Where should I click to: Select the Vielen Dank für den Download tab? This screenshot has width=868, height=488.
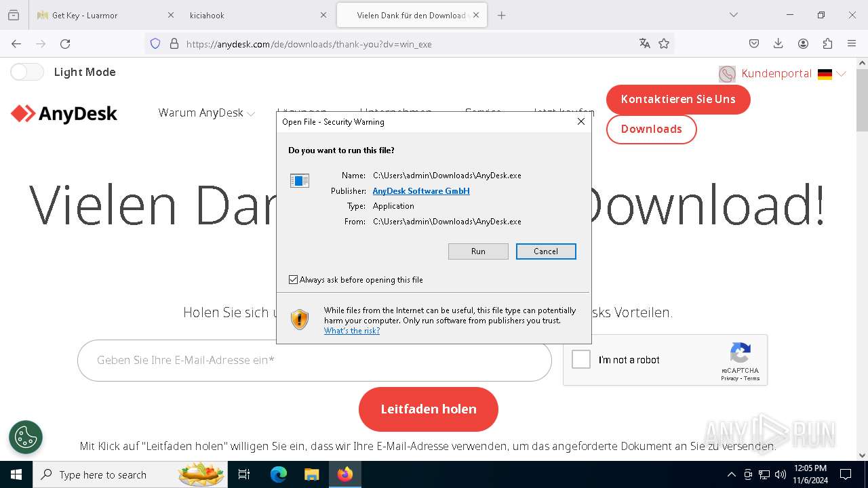412,15
